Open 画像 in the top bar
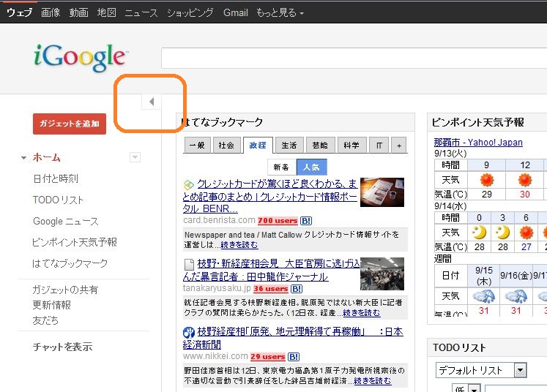 (51, 13)
